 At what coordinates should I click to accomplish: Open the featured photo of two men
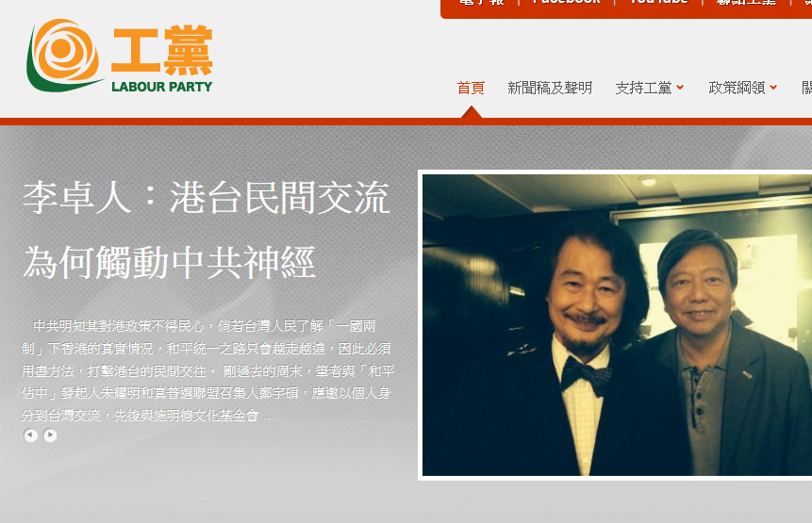617,325
